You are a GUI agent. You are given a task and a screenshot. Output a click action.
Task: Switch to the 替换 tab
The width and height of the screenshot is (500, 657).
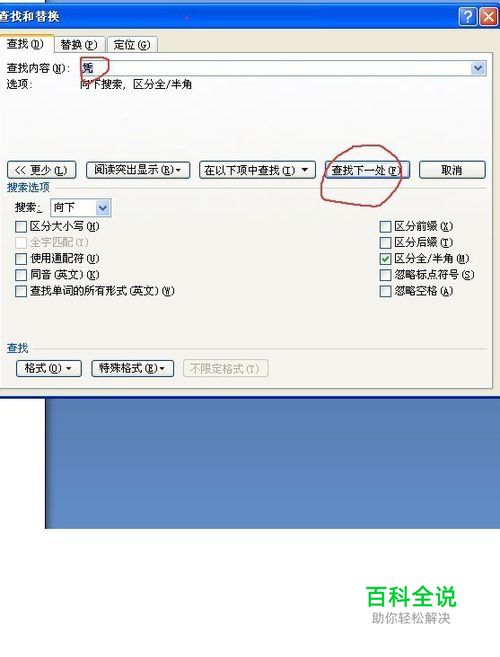[x=79, y=44]
